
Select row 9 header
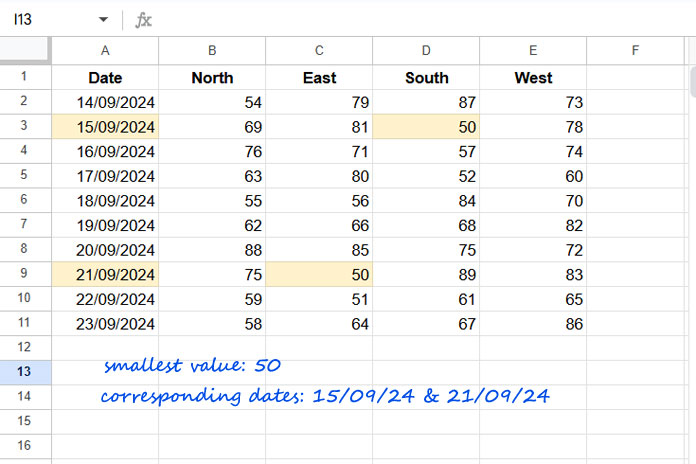[x=25, y=274]
